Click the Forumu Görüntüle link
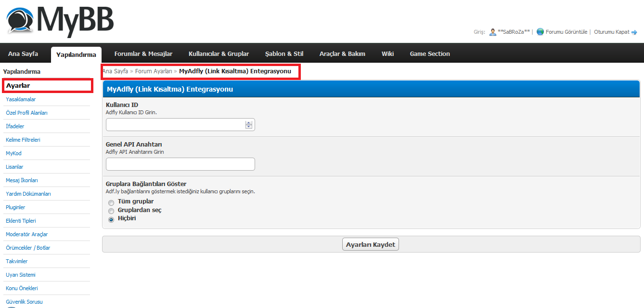The image size is (644, 308). [x=567, y=32]
